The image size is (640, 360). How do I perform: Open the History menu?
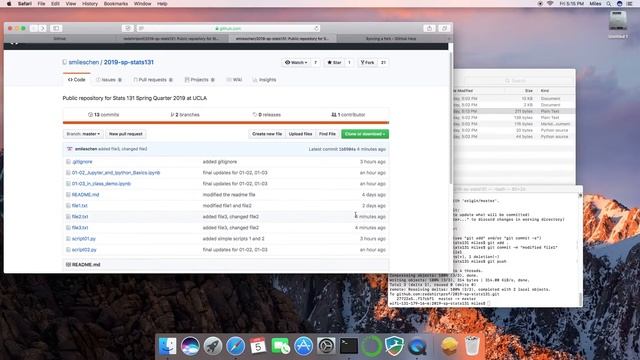point(90,4)
